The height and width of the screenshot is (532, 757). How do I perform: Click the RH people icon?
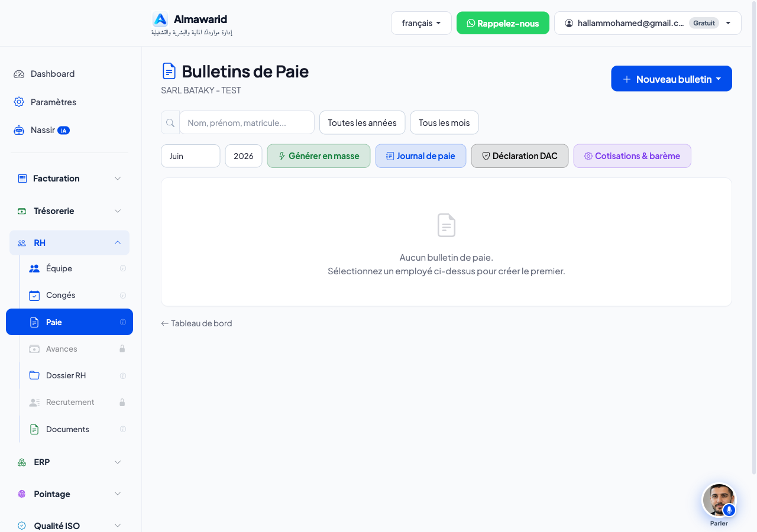coord(22,243)
